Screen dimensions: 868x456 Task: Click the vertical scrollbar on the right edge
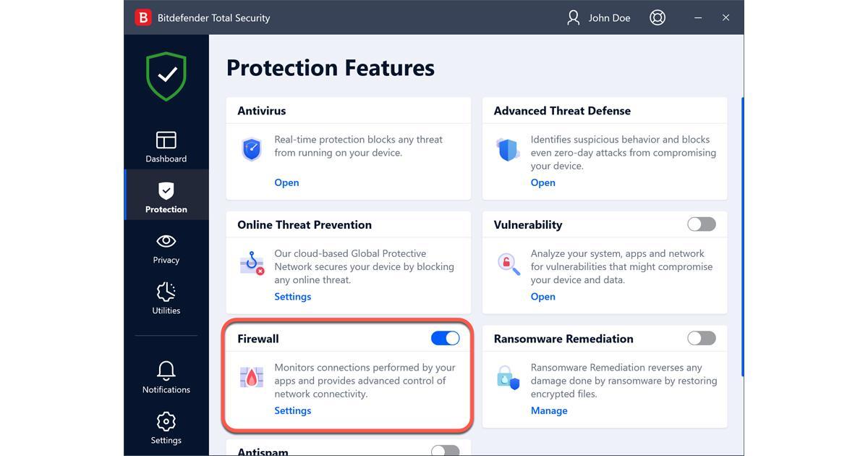(742, 237)
